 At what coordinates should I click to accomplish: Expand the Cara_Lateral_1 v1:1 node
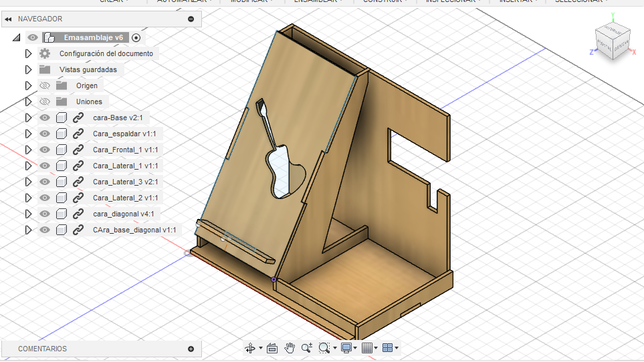pyautogui.click(x=28, y=166)
